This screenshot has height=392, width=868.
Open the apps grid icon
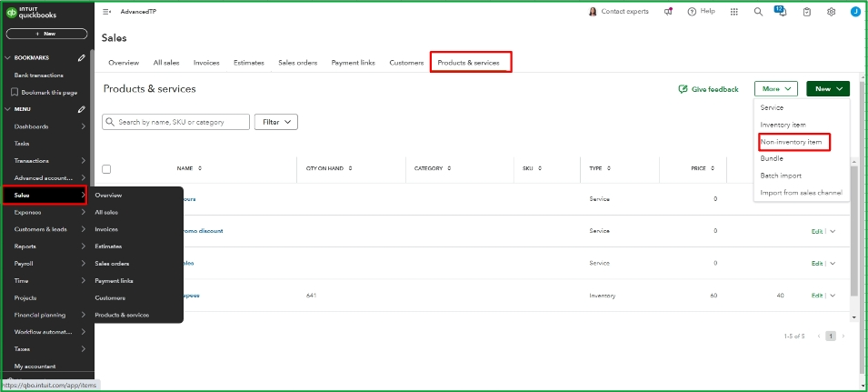(x=734, y=12)
